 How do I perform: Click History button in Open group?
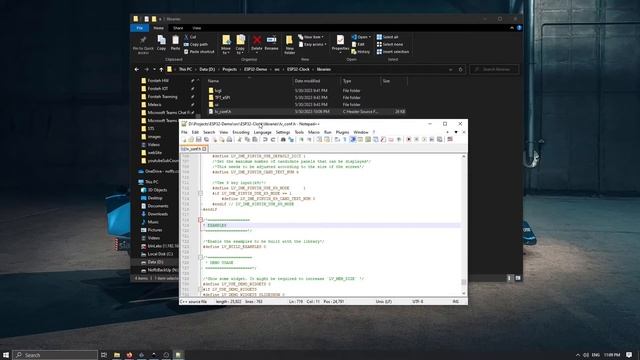coord(360,52)
